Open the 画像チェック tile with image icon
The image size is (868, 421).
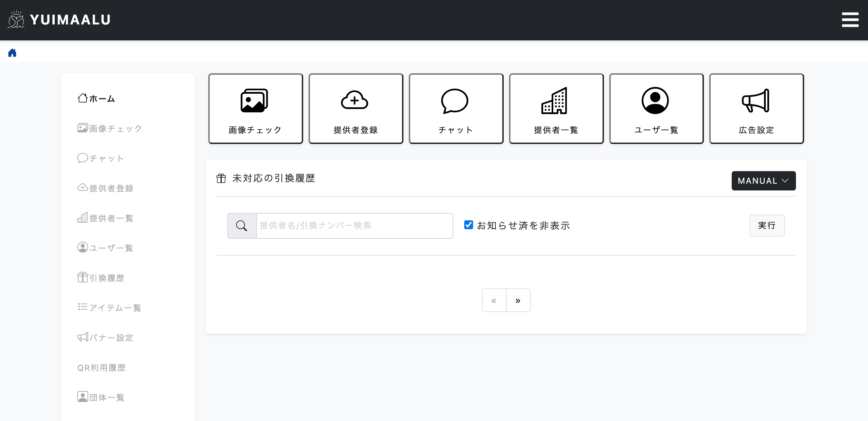(x=256, y=109)
